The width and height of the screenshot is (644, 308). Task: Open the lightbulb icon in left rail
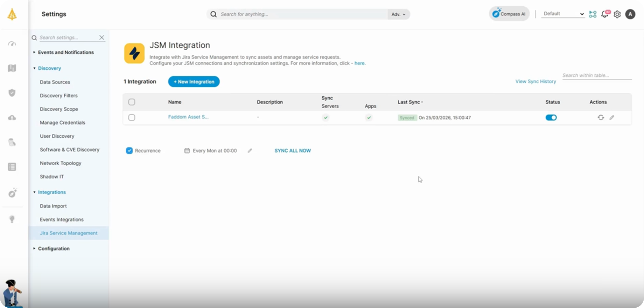(12, 219)
